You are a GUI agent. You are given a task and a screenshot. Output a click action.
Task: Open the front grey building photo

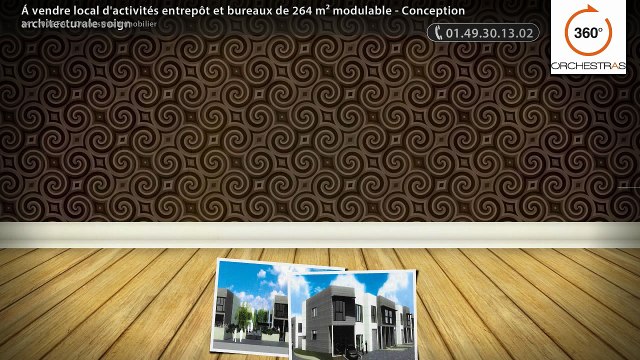coord(353,316)
